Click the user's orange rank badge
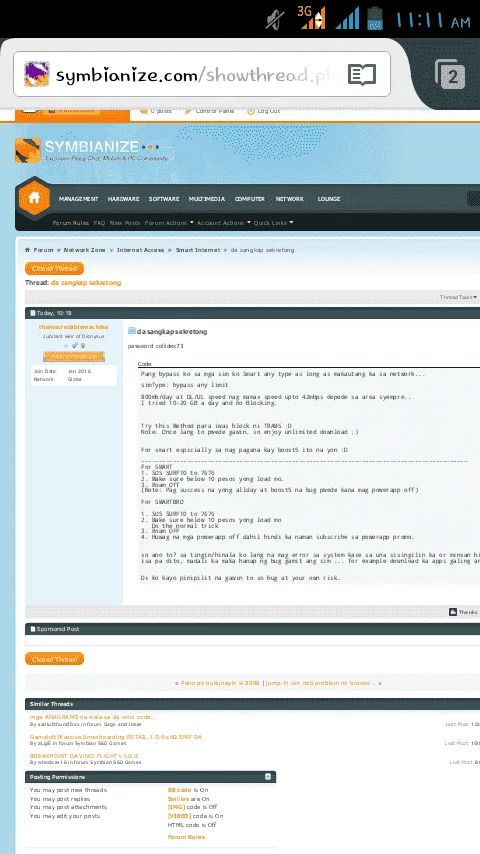Viewport: 480px width, 854px height. click(74, 356)
